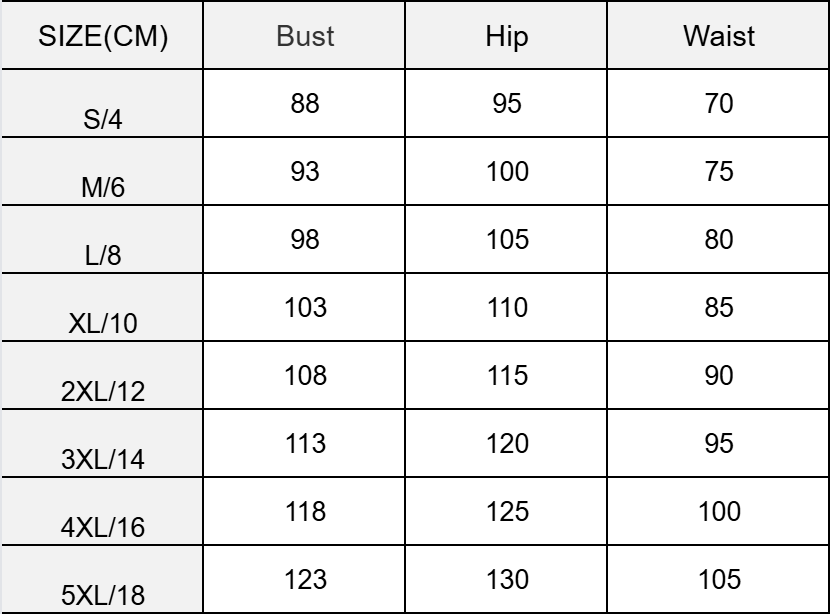Image resolution: width=830 pixels, height=614 pixels.
Task: Click the hip value 120 for 3XL/14
Action: point(507,443)
